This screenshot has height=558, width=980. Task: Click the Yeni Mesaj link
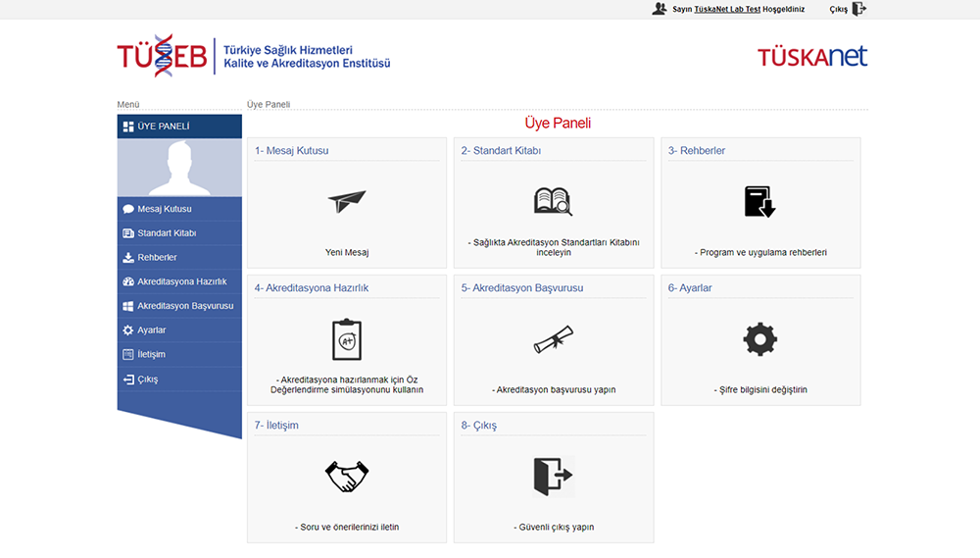tap(347, 252)
